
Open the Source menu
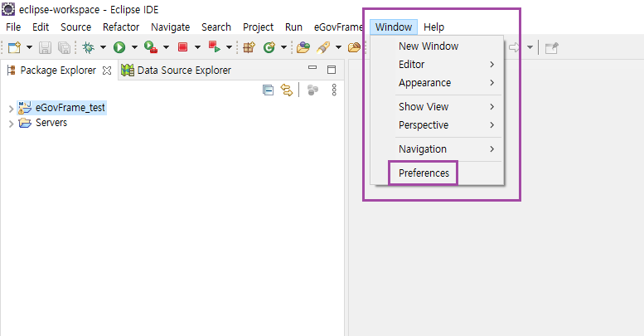point(76,27)
